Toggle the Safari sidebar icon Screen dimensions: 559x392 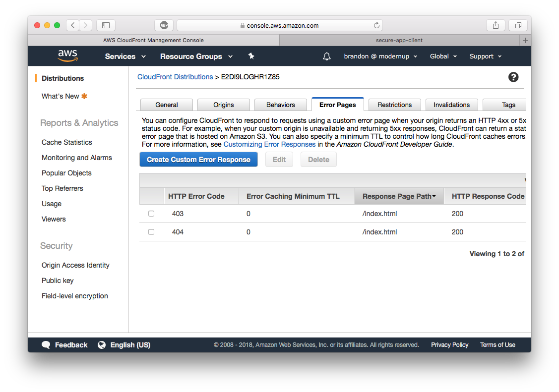[106, 25]
